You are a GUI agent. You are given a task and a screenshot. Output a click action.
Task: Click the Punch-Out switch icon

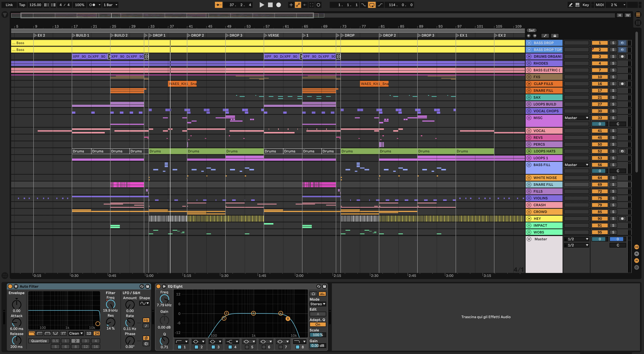tap(380, 5)
